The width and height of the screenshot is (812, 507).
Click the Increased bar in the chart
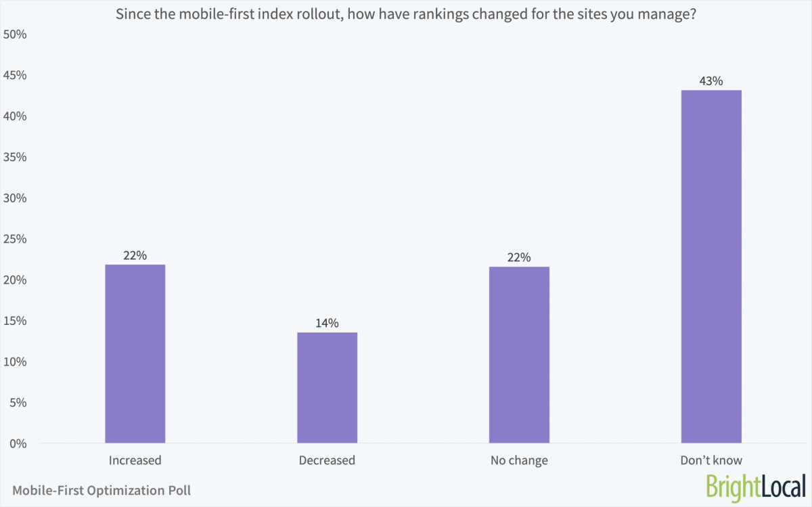(135, 353)
